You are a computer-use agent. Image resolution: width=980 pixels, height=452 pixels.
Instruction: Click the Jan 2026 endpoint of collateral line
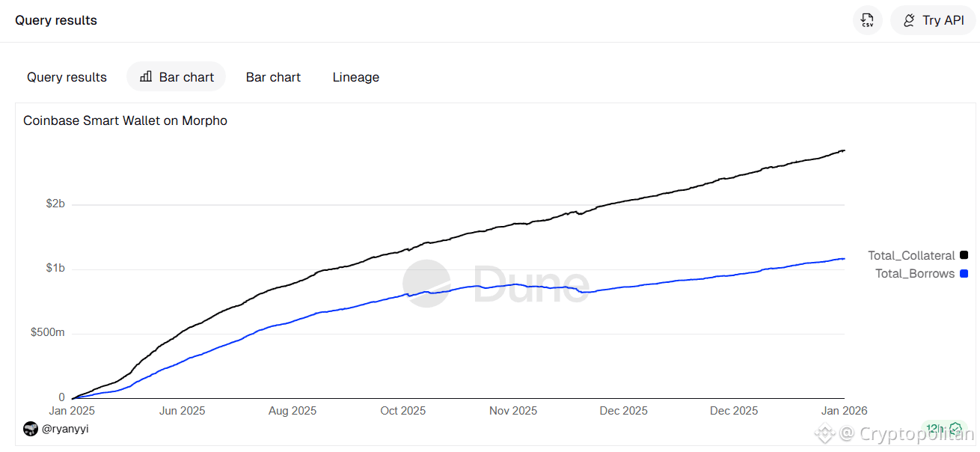[x=844, y=150]
